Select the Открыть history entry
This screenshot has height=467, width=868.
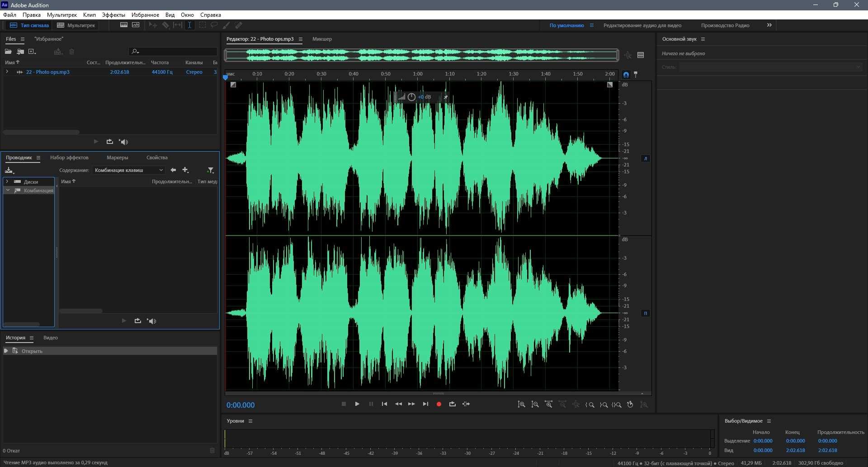tap(110, 351)
